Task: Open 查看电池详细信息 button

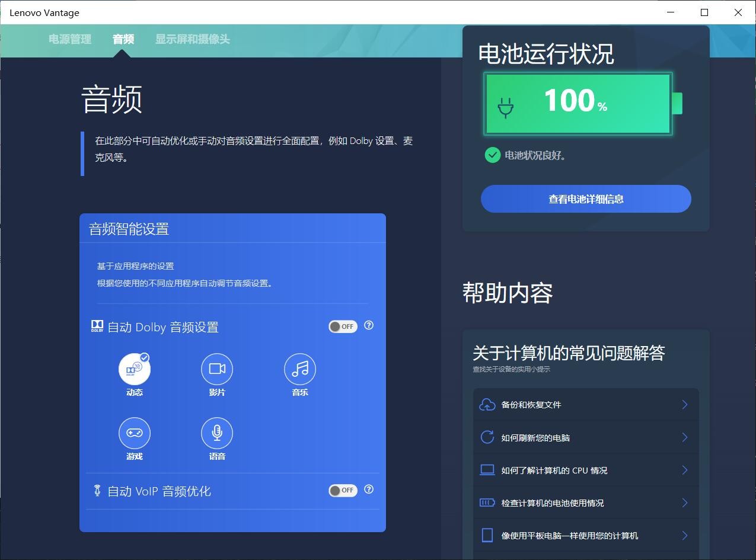Action: 586,199
